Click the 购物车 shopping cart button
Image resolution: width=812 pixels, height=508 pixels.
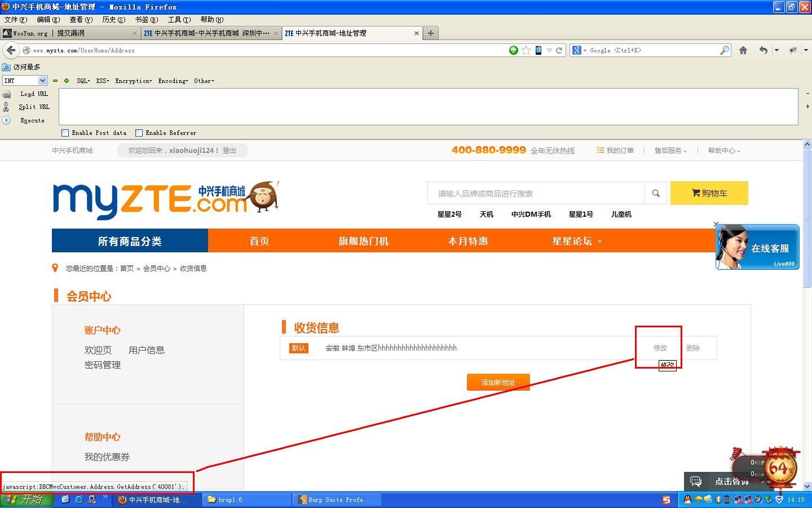[x=709, y=193]
